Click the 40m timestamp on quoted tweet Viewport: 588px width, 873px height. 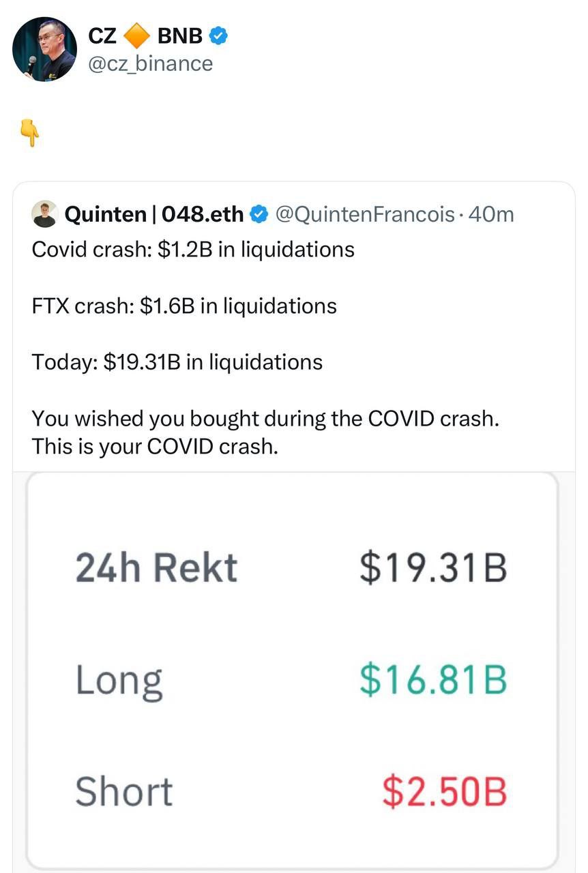pos(491,215)
